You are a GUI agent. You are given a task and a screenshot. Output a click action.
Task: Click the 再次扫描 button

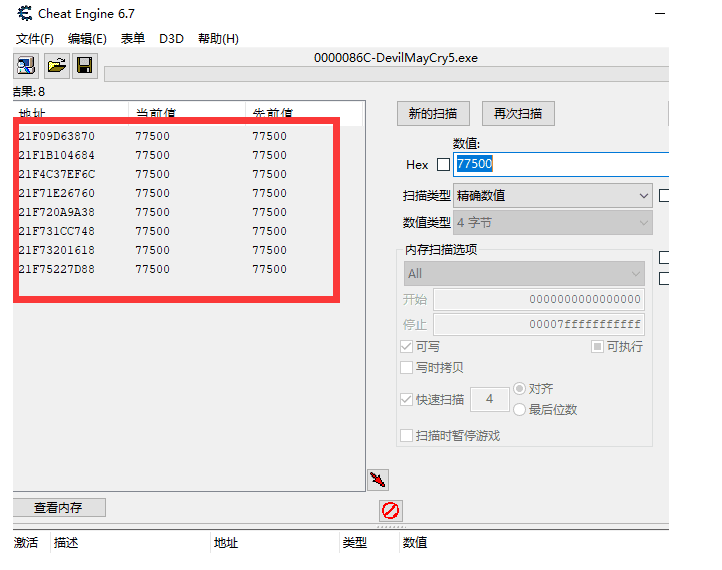518,113
